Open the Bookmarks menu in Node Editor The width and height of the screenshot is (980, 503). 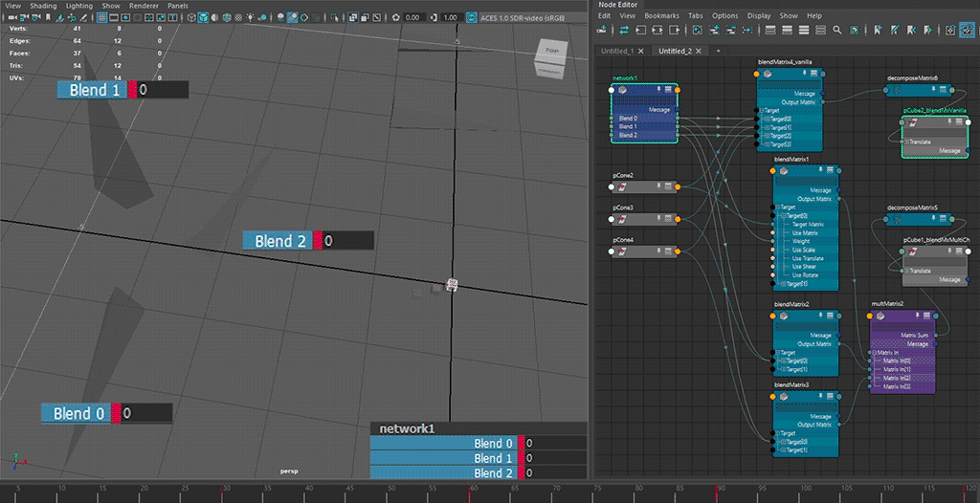pos(661,16)
